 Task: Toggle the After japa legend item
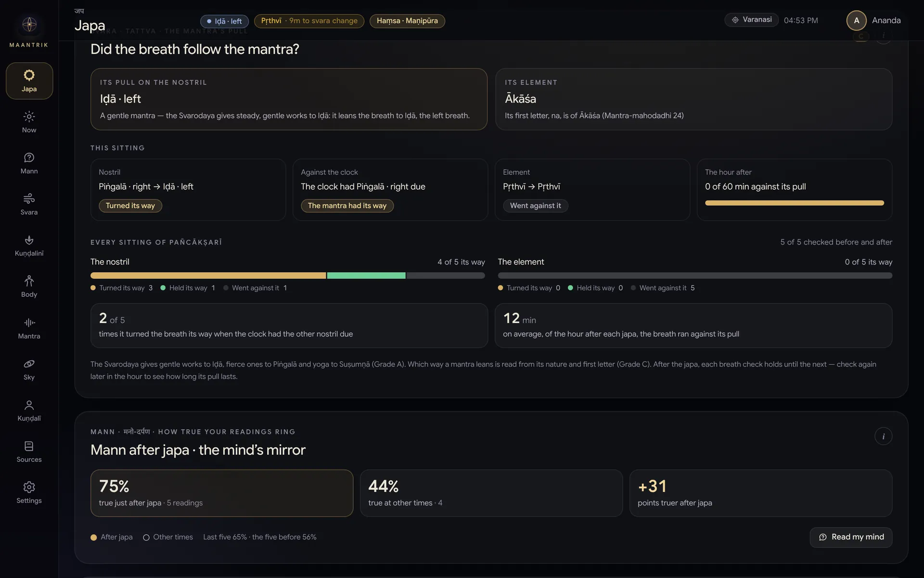(x=112, y=537)
